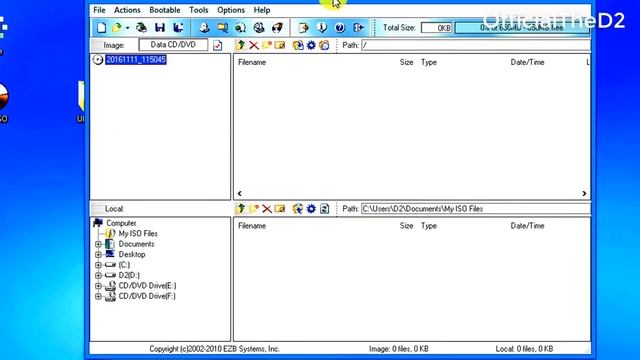Create new folder in Local pane toolbar
This screenshot has width=640, height=360.
254,209
